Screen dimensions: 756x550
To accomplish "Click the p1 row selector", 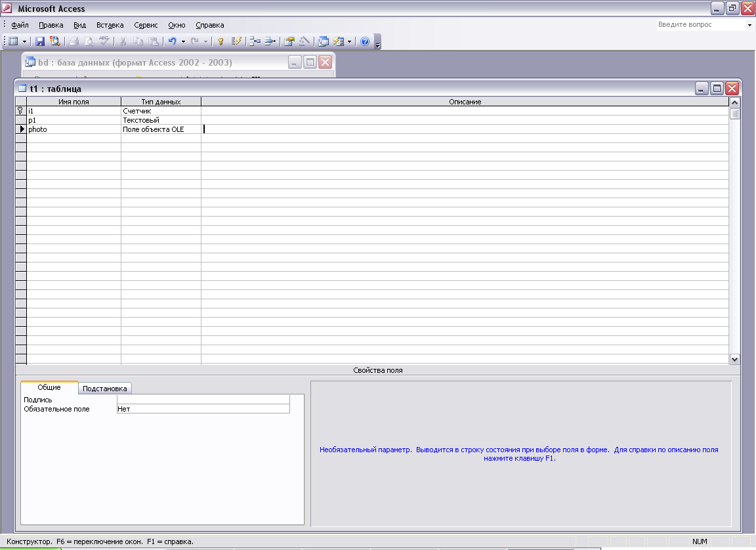I will pos(21,120).
